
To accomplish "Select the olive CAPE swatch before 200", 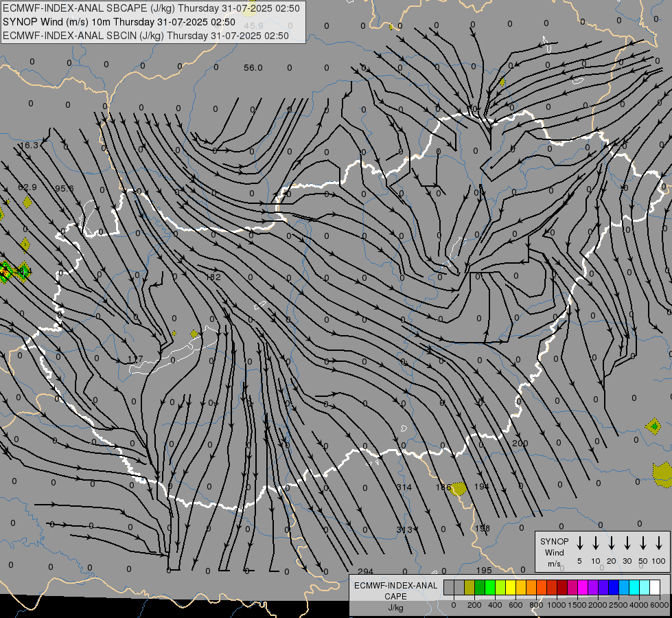I will click(x=470, y=587).
